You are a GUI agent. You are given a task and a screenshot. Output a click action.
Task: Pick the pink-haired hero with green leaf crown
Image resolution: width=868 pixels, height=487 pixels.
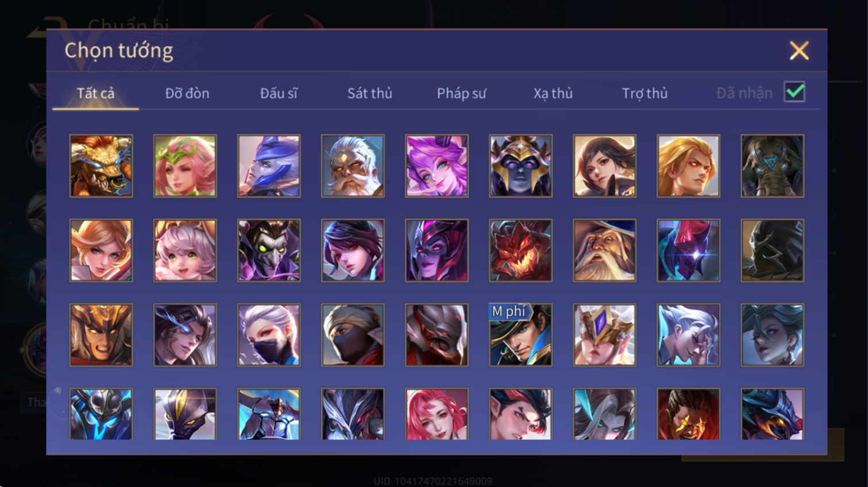[185, 166]
